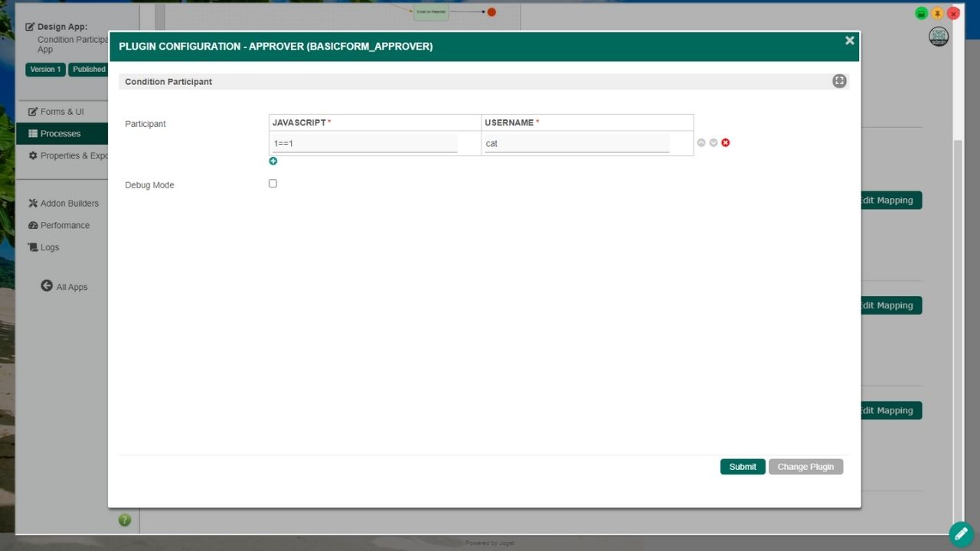
Task: Click the Change Plugin button
Action: 805,467
